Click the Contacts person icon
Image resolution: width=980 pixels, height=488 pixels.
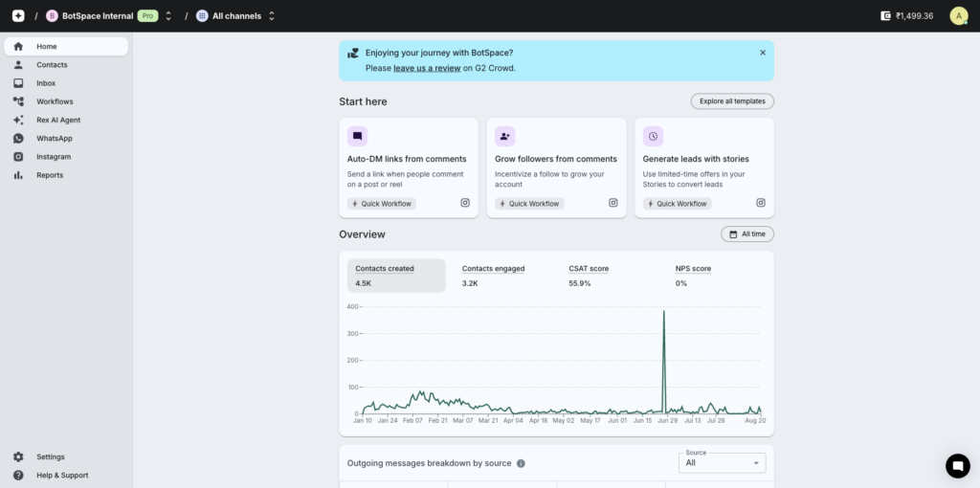click(18, 65)
